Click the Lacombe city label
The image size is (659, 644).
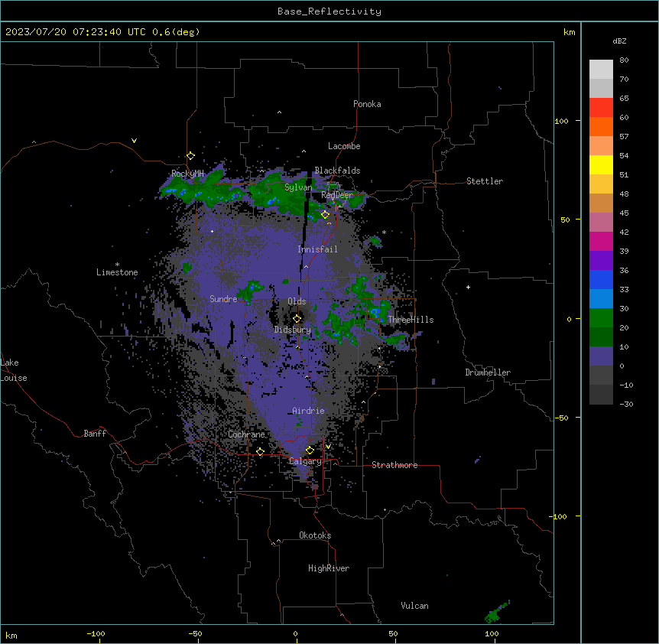(344, 146)
